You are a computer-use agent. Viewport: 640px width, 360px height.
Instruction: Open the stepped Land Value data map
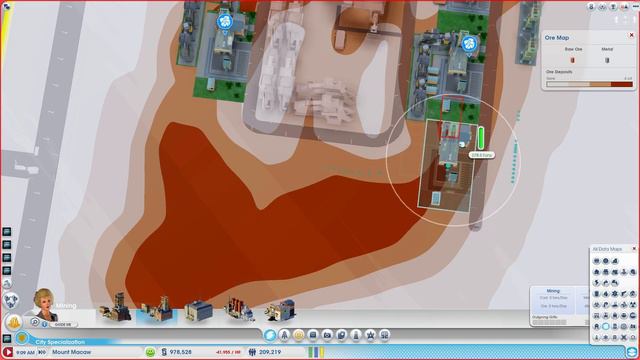[615, 260]
